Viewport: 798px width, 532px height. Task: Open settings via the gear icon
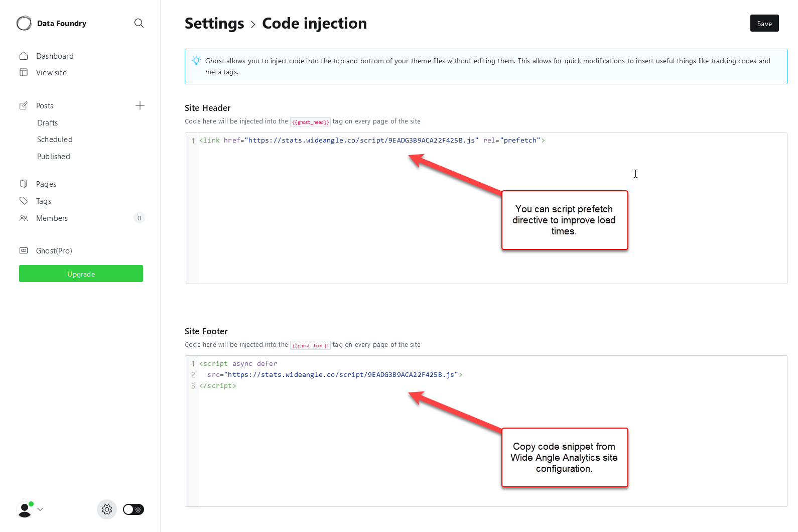point(107,509)
